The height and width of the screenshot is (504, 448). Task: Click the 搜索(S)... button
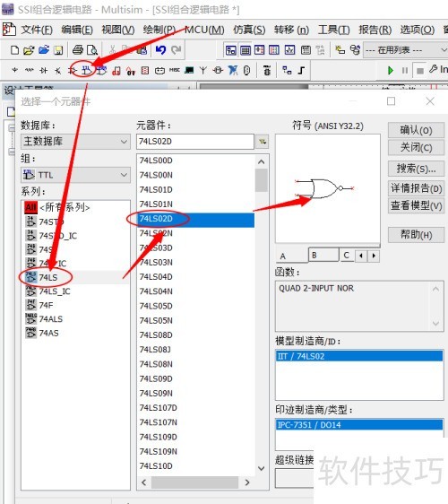click(416, 169)
